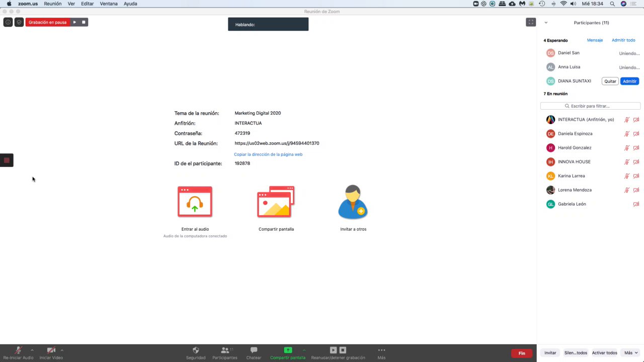This screenshot has height=362, width=644.
Task: Open Seguridad in the bottom toolbar
Action: (x=196, y=353)
